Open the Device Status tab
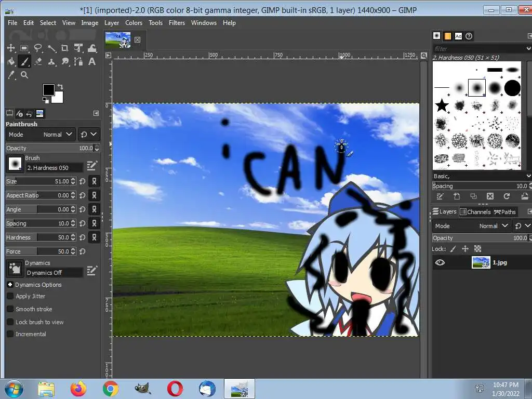This screenshot has height=399, width=532. click(19, 113)
